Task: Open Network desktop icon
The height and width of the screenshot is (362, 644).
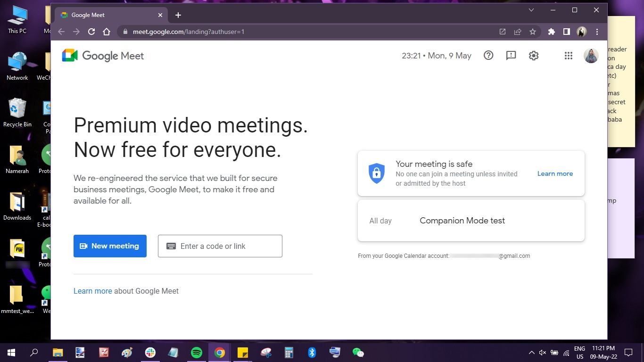Action: (17, 66)
